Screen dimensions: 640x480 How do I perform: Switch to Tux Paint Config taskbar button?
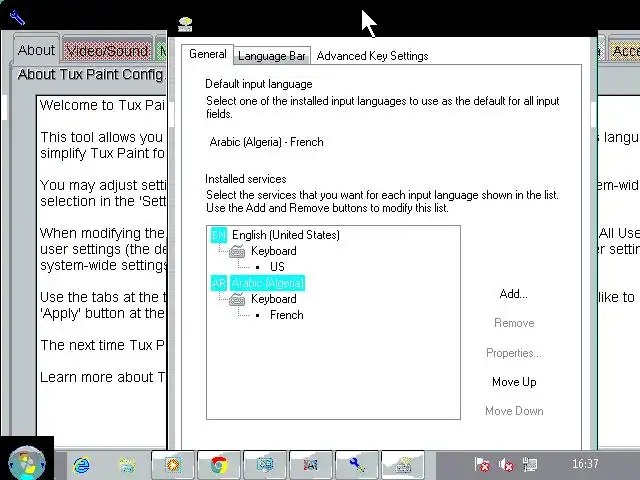tap(357, 465)
